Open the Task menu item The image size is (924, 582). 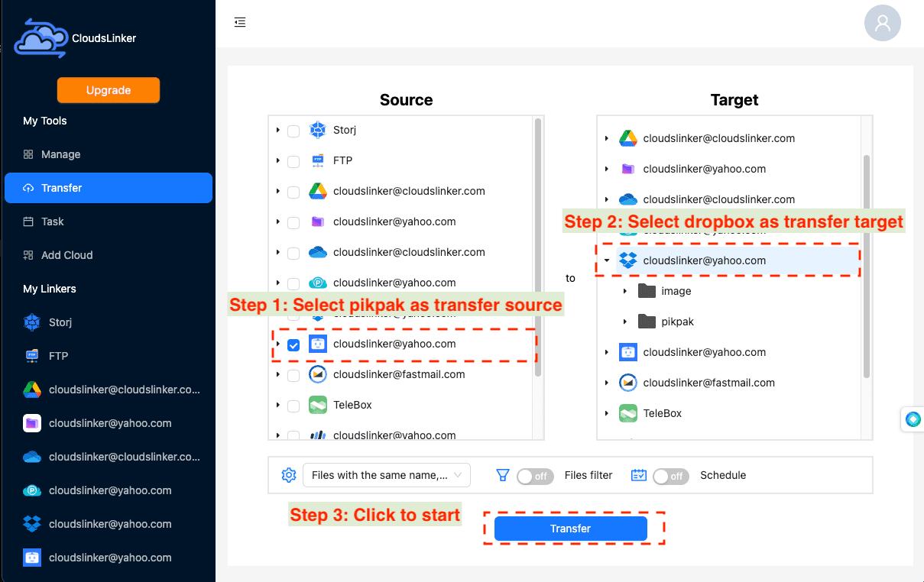(x=108, y=221)
